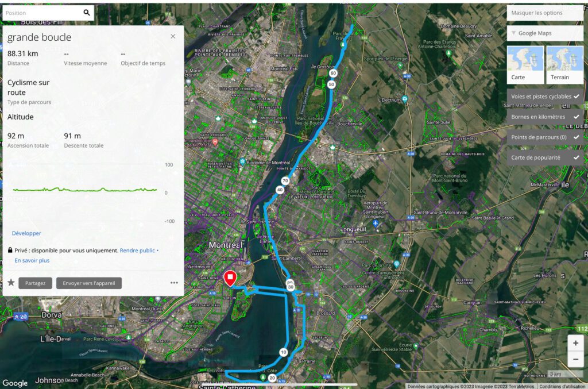Toggle Points de parcours (0) option
588x389 pixels.
545,137
